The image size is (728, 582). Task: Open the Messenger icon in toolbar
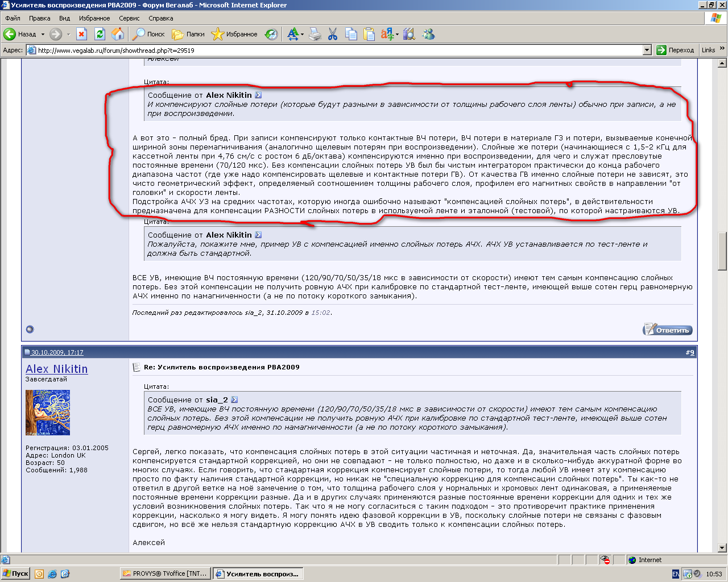(428, 34)
